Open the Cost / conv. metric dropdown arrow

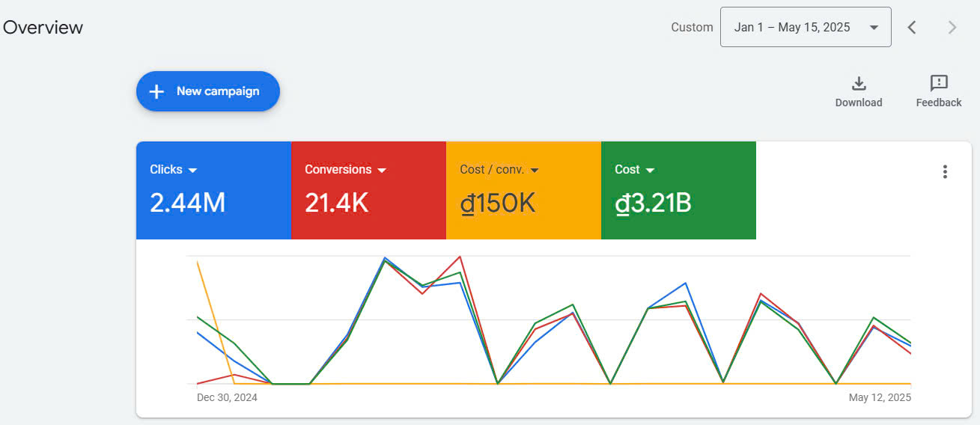point(535,171)
